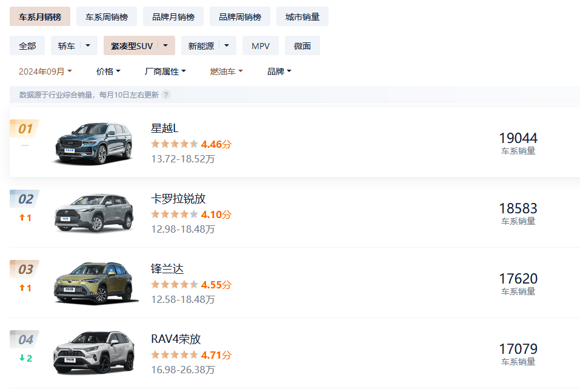Open the 锋兰达 model link
The width and height of the screenshot is (580, 392).
coord(167,269)
